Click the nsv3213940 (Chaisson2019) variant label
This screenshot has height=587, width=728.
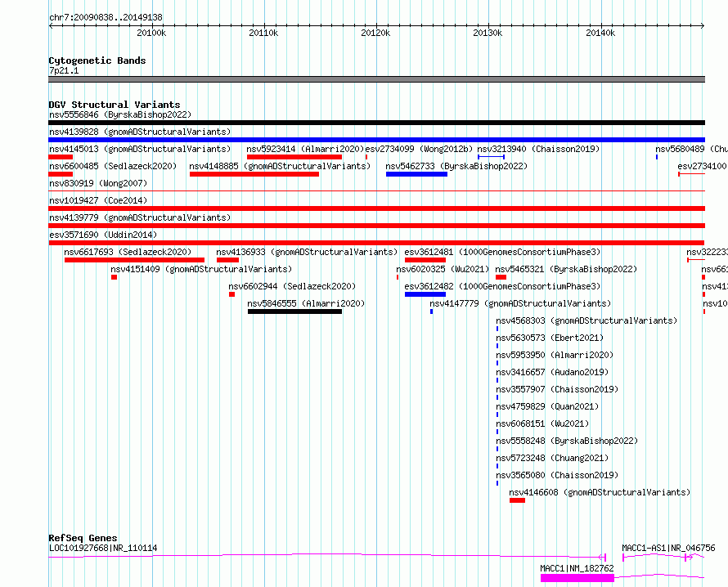(x=538, y=149)
